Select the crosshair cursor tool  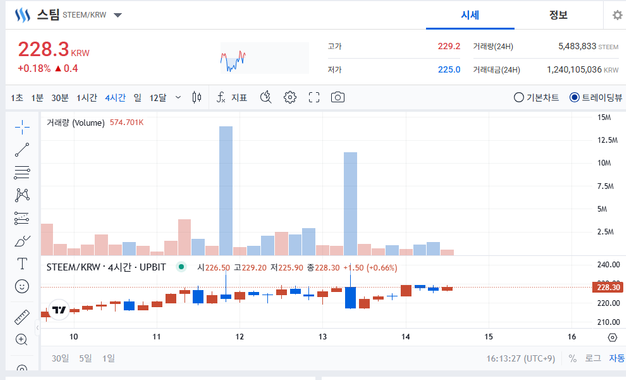click(22, 127)
